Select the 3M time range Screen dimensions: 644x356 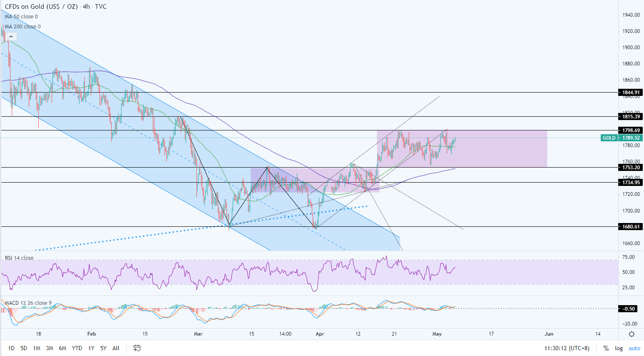tap(50, 348)
